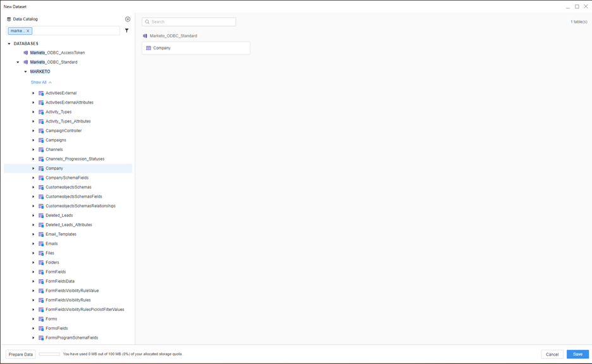Screen dimensions: 592x364
Task: Click the Company table grid icon in right panel
Action: click(x=149, y=48)
